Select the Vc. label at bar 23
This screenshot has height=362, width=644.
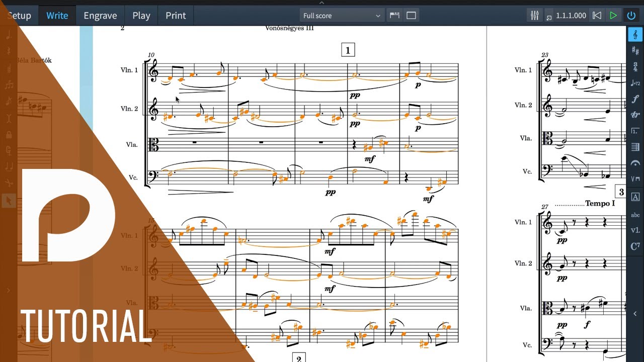527,171
